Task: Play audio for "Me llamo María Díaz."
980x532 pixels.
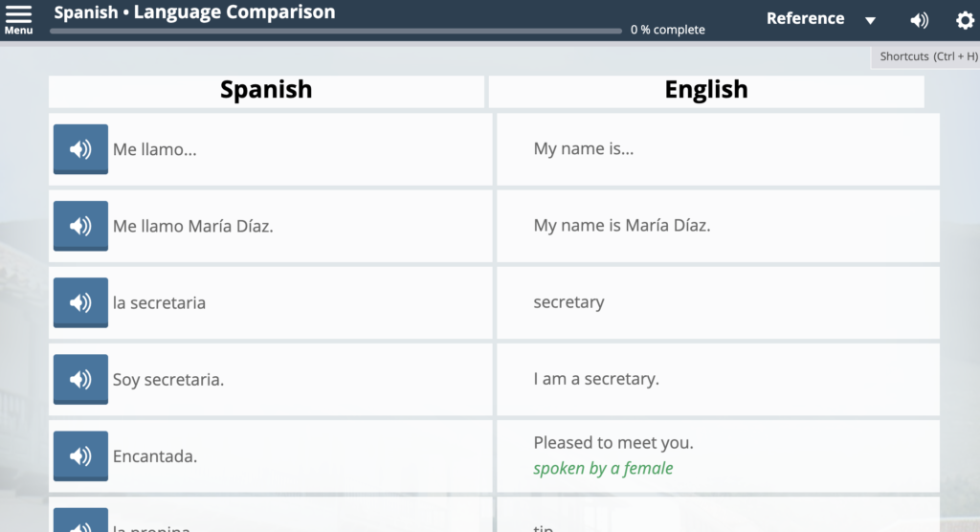Action: (x=80, y=226)
